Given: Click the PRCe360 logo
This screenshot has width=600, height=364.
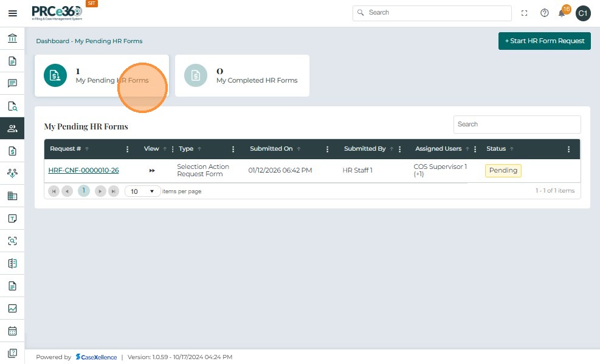Looking at the screenshot, I should coord(57,13).
